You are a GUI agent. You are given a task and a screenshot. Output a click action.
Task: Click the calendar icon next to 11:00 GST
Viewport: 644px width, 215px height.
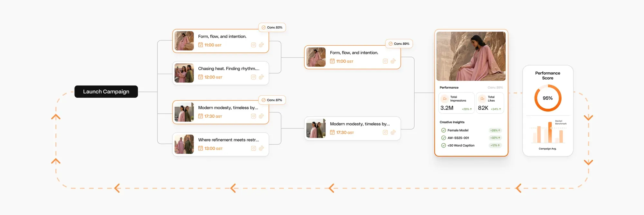click(x=200, y=45)
